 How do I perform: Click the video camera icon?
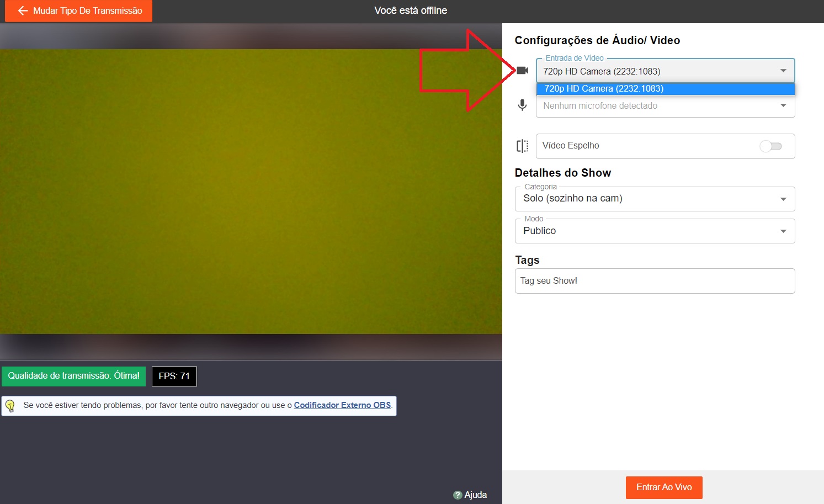point(522,71)
